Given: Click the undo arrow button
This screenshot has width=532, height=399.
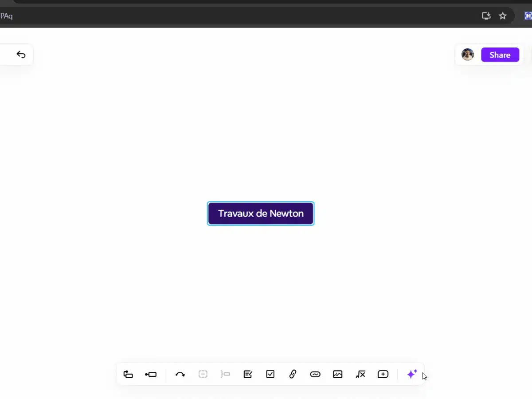Looking at the screenshot, I should pyautogui.click(x=21, y=55).
